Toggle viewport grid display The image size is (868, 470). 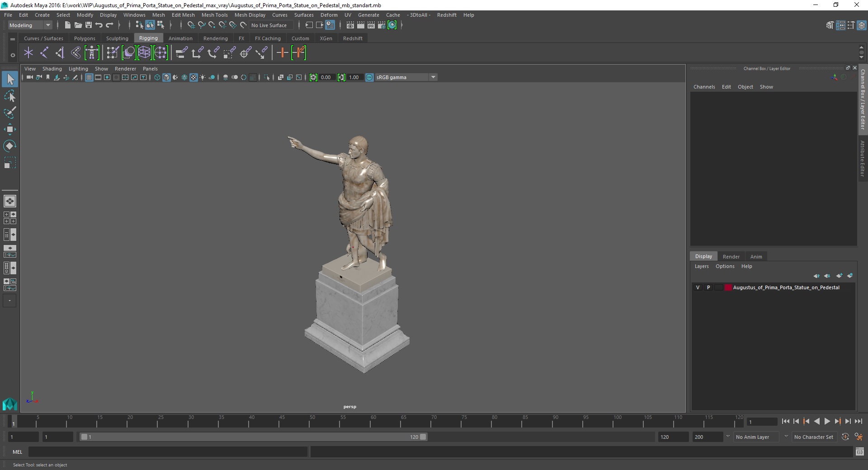coord(89,77)
